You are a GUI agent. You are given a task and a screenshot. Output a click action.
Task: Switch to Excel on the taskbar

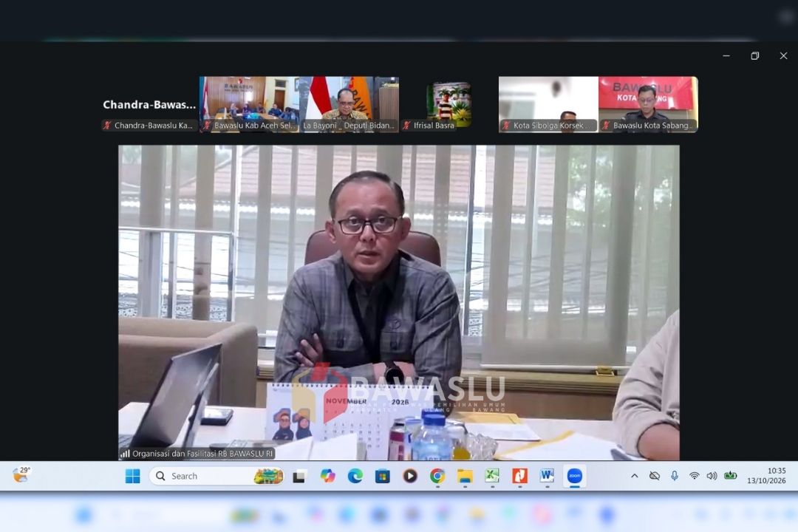tap(492, 476)
